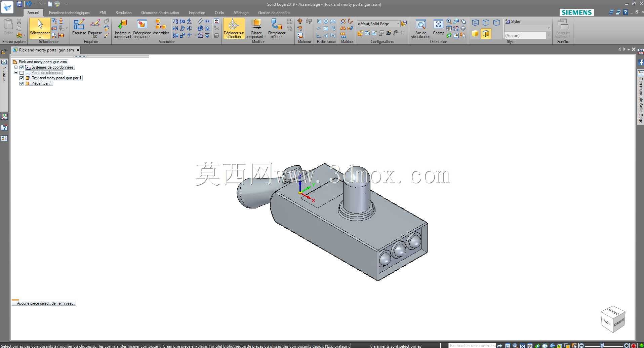644x348 pixels.
Task: Click the (Aucun) style field
Action: (525, 35)
